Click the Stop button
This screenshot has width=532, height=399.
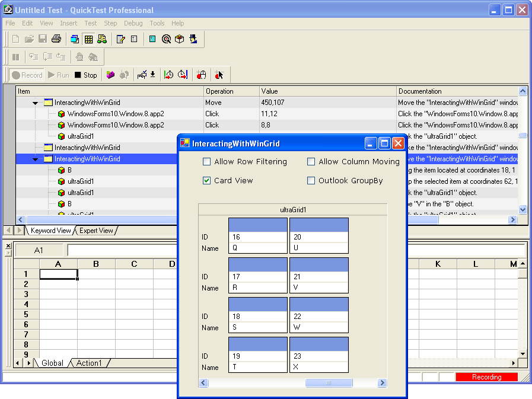[86, 75]
